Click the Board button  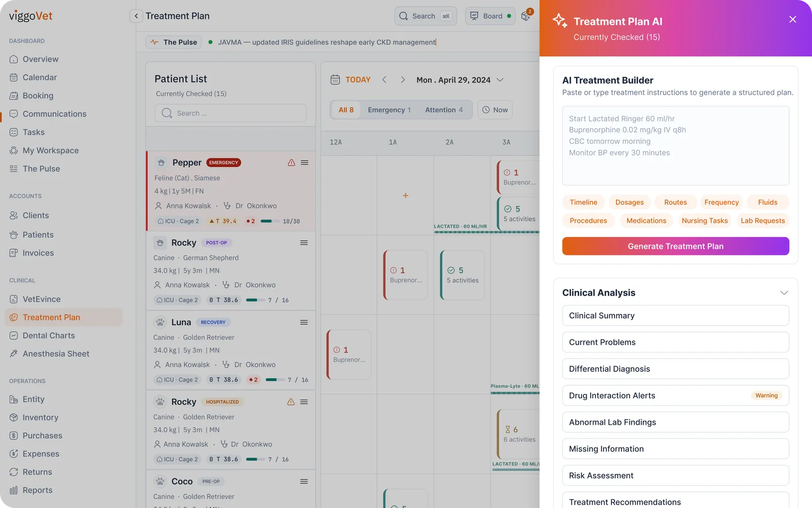(490, 16)
